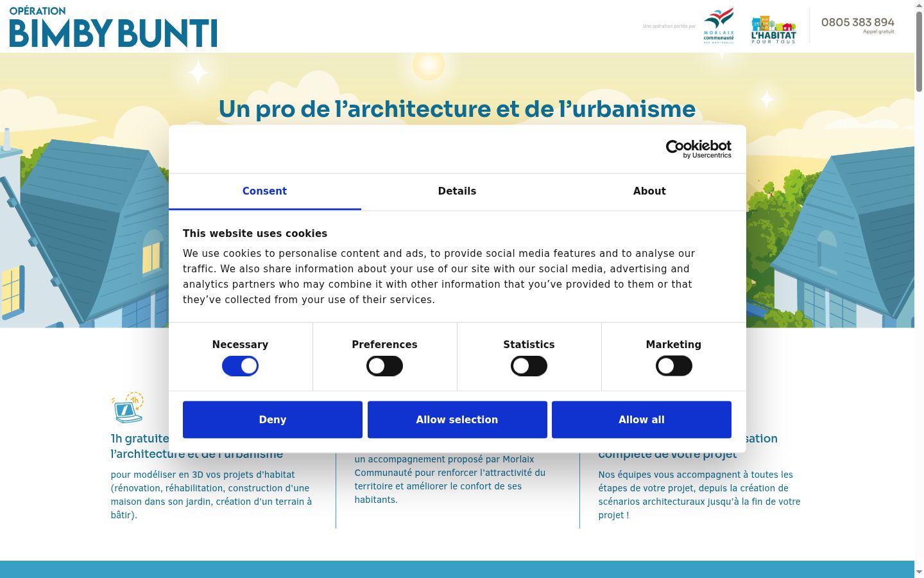The width and height of the screenshot is (924, 578).
Task: Click the L'Habitat Pour Tous logo
Action: [773, 29]
